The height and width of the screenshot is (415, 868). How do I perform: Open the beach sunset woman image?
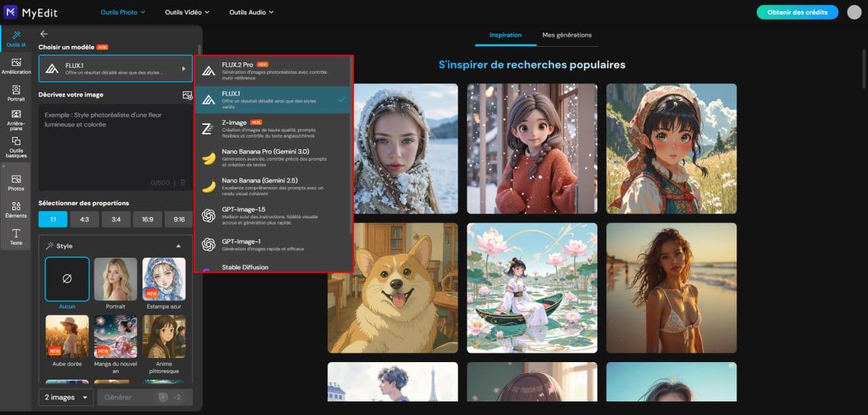[x=671, y=288]
